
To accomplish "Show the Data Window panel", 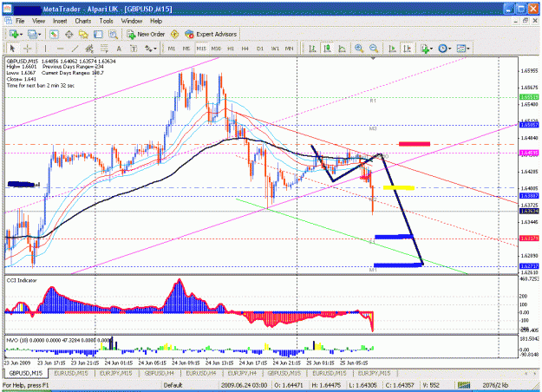I will coord(69,34).
